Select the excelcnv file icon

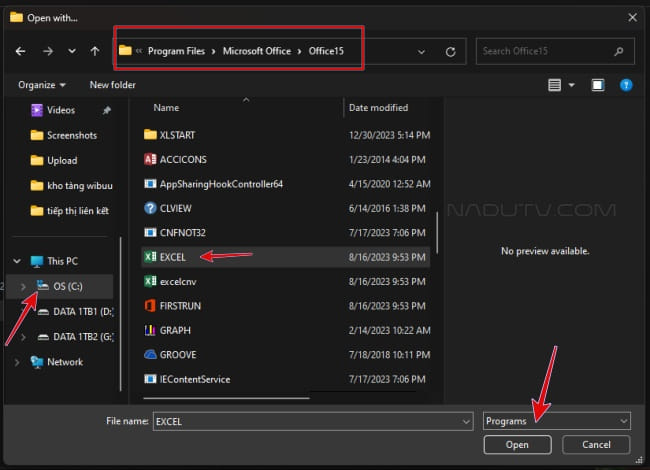[x=150, y=281]
